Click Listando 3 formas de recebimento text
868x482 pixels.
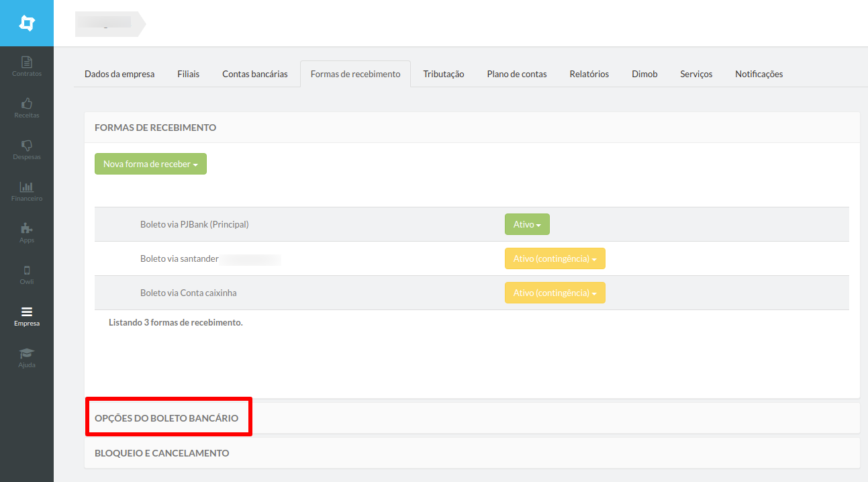point(176,322)
